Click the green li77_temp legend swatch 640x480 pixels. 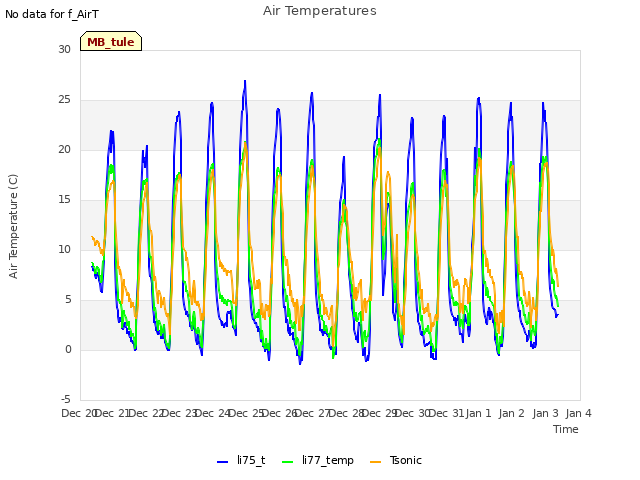(x=288, y=462)
